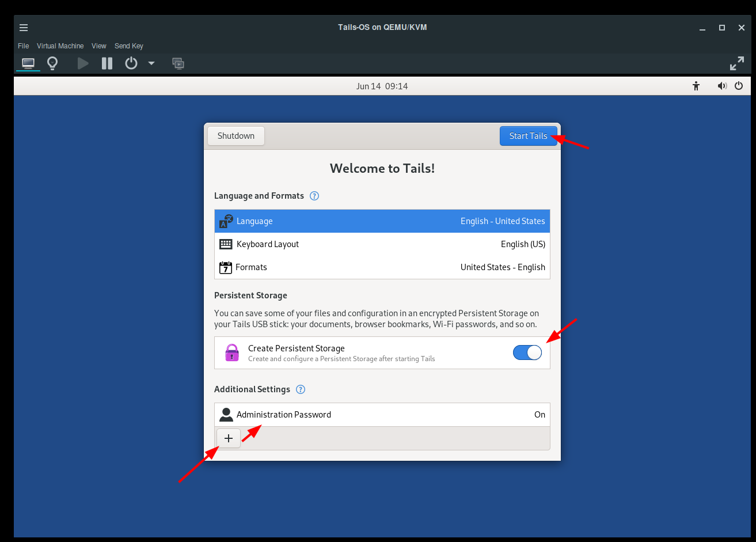Click the Shutdown button
Viewport: 756px width, 542px height.
coord(236,136)
